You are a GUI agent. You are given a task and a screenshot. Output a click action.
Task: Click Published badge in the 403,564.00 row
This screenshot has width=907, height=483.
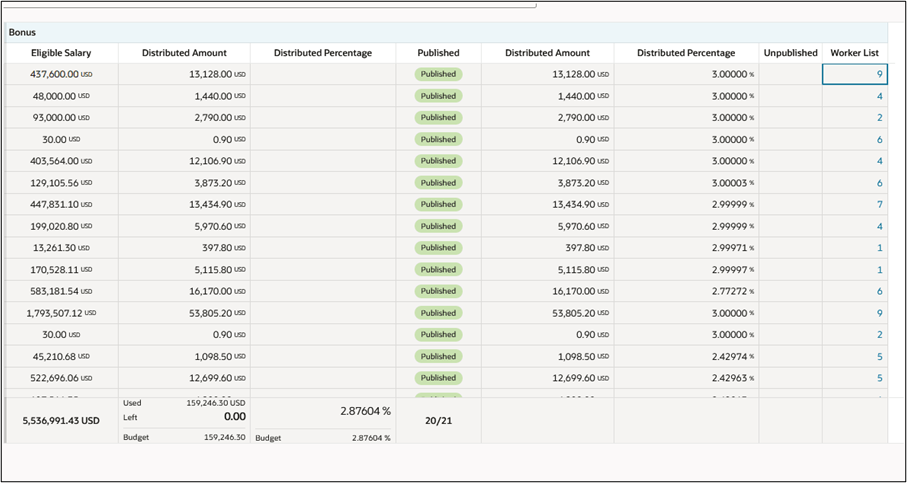(438, 161)
